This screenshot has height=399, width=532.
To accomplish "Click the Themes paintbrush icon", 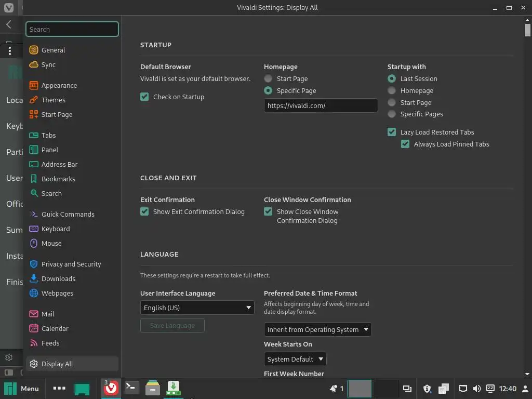I will tap(34, 100).
